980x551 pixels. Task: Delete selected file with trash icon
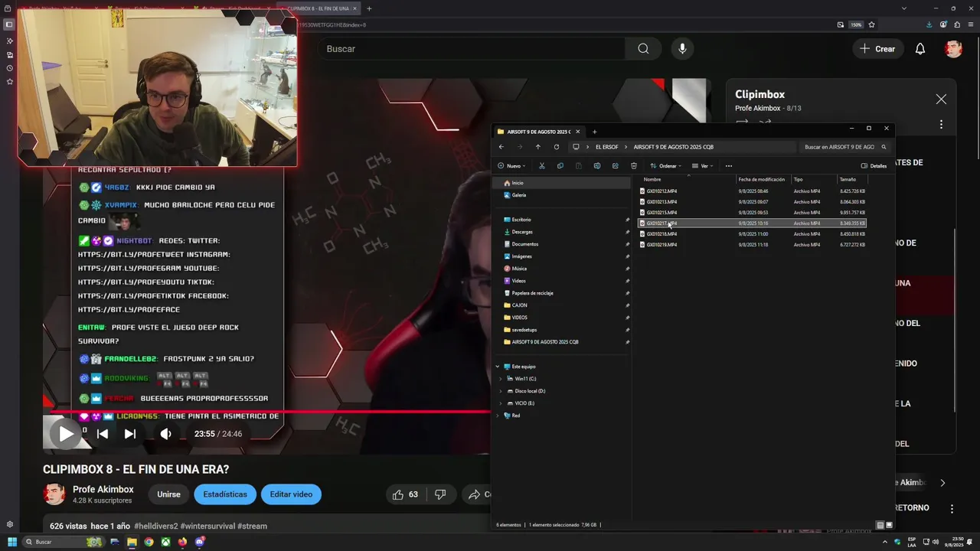pyautogui.click(x=633, y=166)
